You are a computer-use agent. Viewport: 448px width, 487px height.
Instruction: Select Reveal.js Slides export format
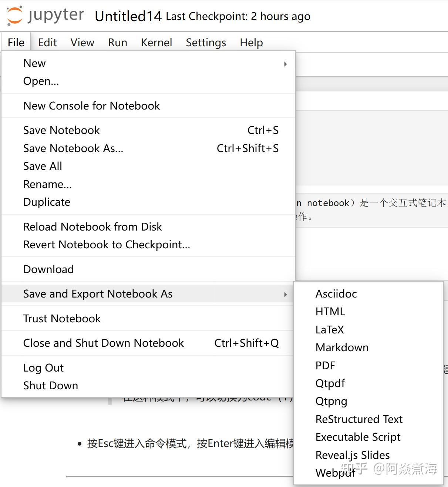352,455
